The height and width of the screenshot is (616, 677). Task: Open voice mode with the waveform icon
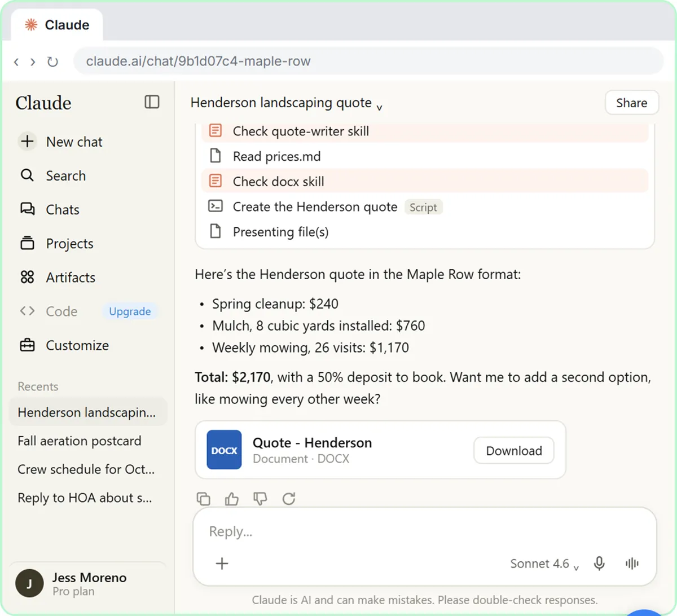click(632, 563)
